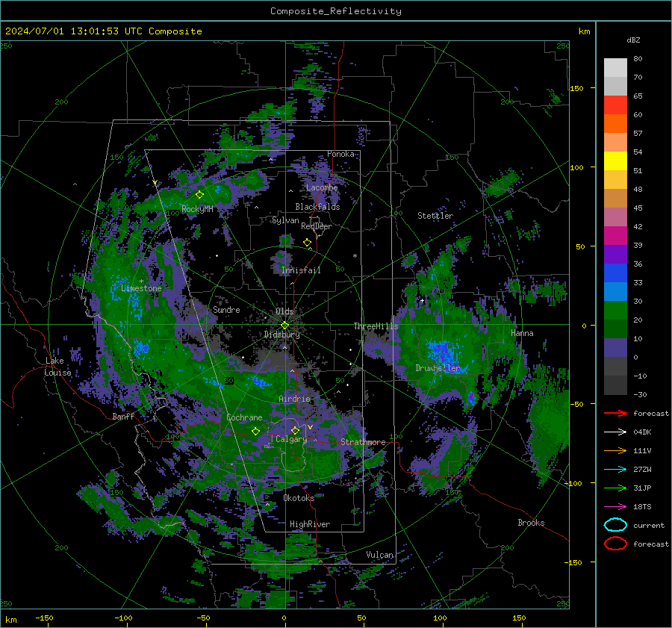Click the Brooks town label

(x=531, y=523)
